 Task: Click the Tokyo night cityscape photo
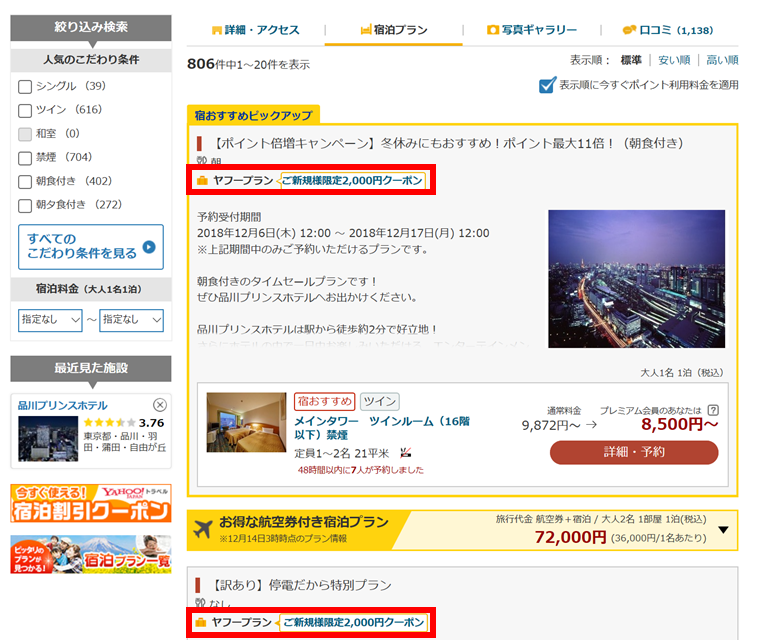point(636,279)
